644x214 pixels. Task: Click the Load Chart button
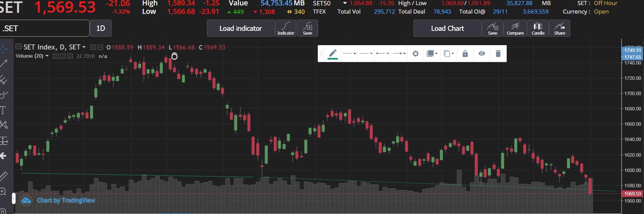(447, 28)
